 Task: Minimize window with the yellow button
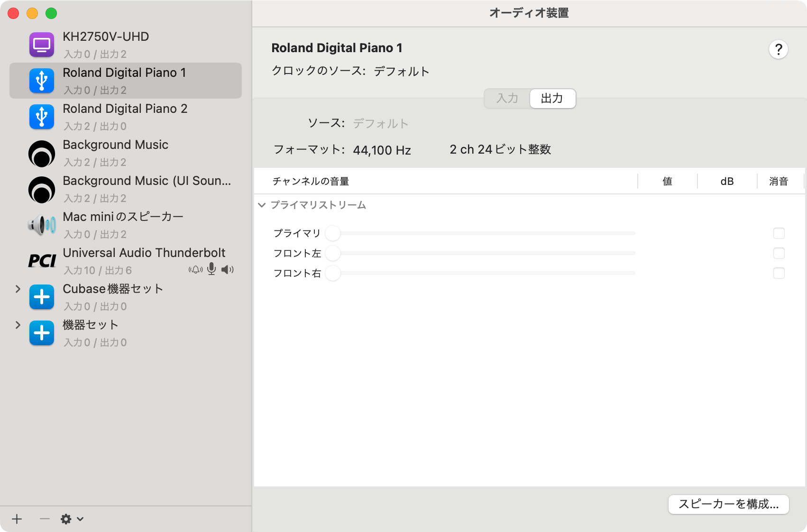(x=32, y=13)
